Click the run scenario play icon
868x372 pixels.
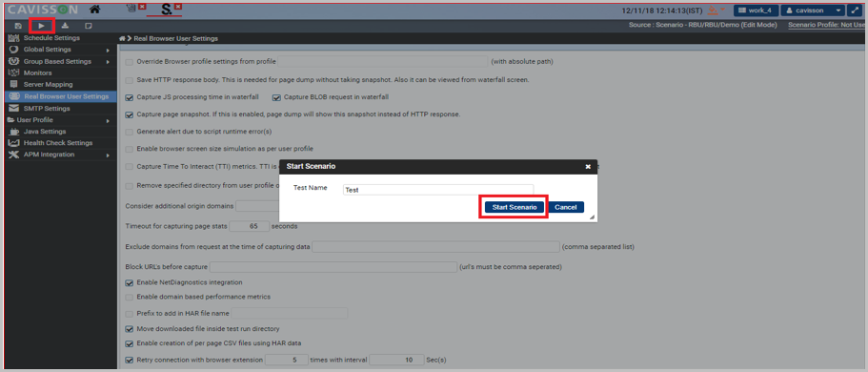click(x=42, y=26)
